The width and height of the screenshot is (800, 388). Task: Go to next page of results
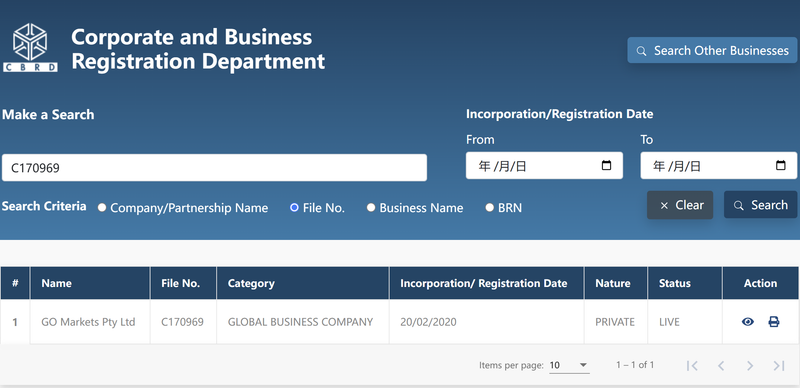pos(749,366)
